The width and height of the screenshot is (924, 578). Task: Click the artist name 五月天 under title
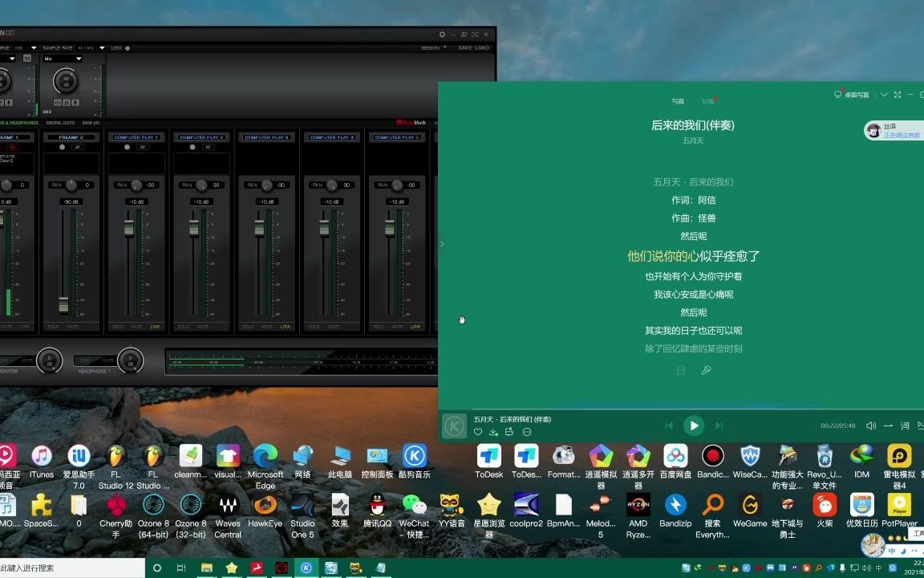(x=693, y=140)
